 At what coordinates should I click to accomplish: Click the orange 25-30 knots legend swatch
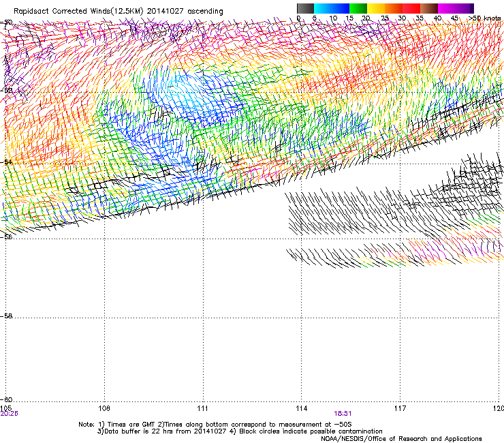pyautogui.click(x=394, y=8)
